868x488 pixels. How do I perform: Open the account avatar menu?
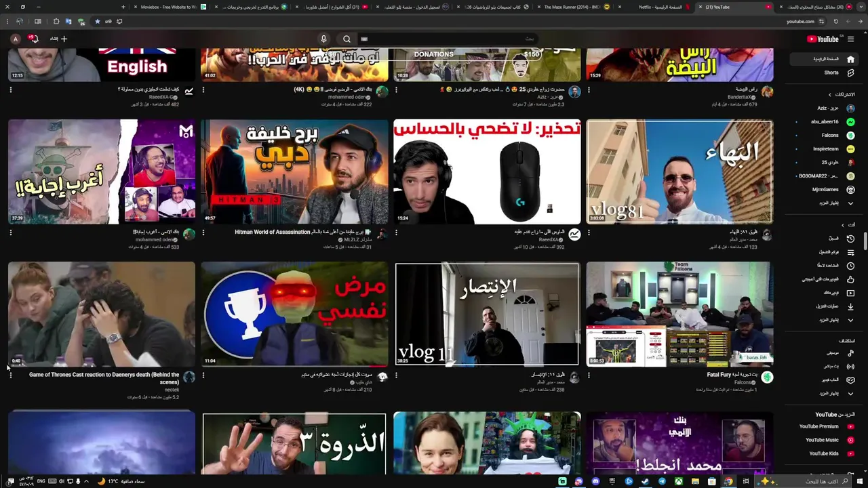15,39
